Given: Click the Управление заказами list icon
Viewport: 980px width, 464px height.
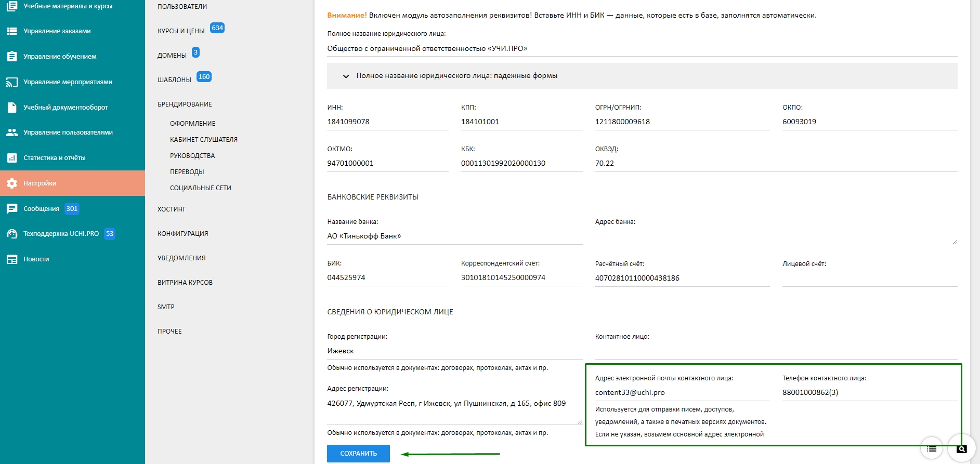Looking at the screenshot, I should (12, 31).
